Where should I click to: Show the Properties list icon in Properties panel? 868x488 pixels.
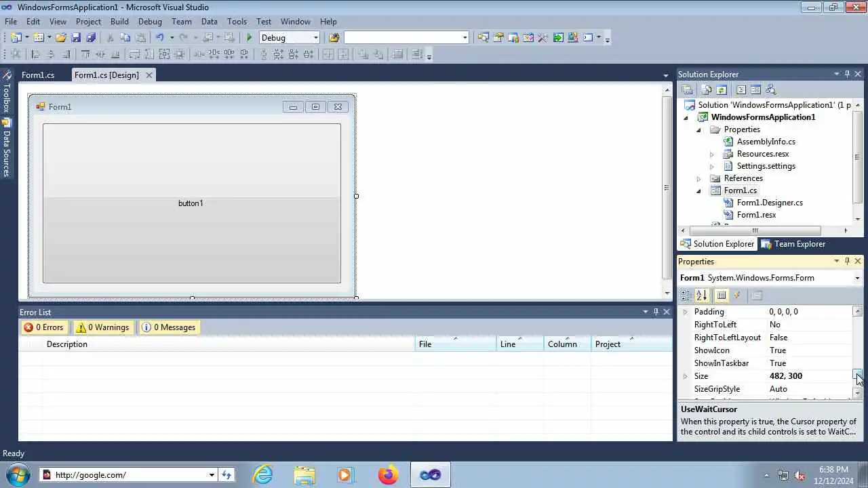click(x=722, y=296)
